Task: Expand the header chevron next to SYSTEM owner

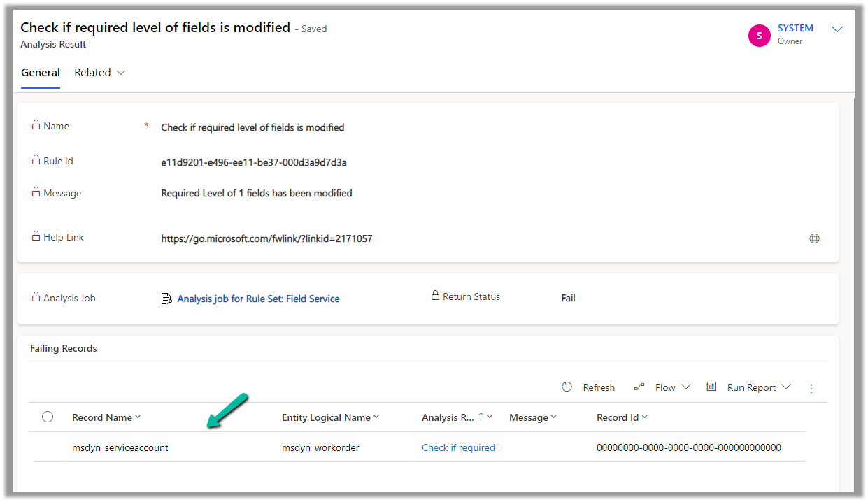Action: (837, 29)
